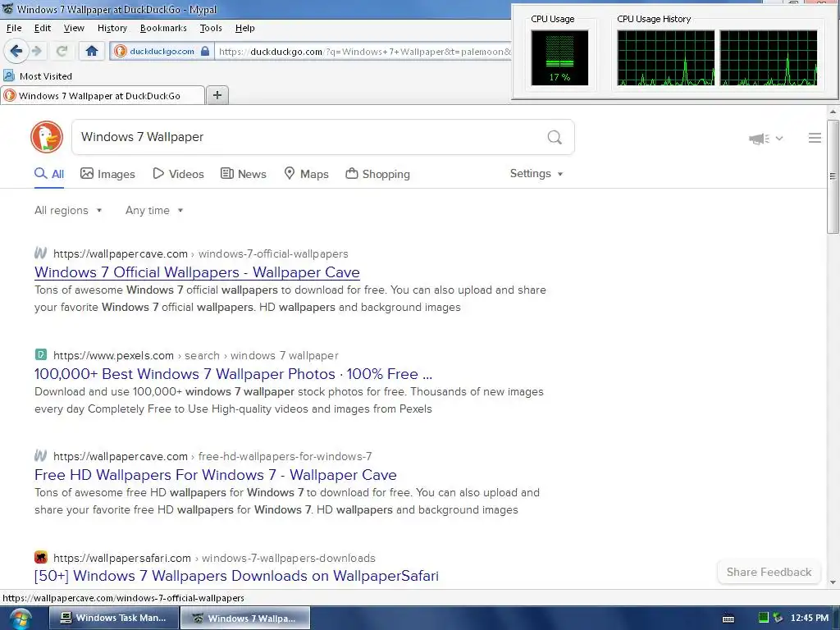
Task: Click the 12:45 PM taskbar clock
Action: (810, 618)
